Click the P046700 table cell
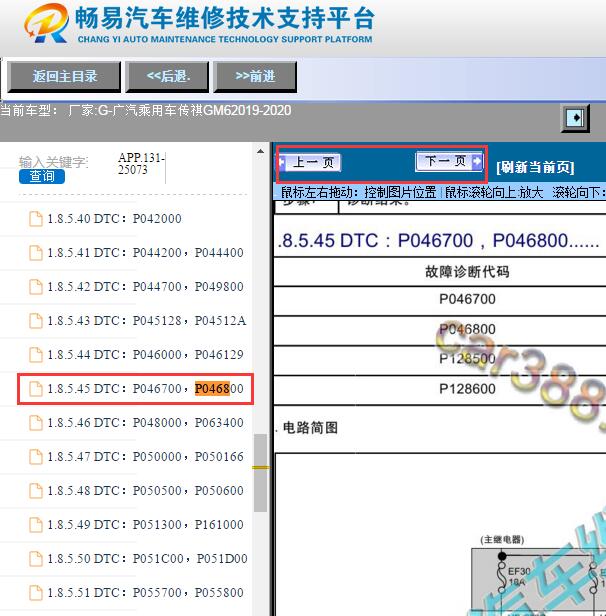Screen dimensions: 606x616 tap(467, 299)
